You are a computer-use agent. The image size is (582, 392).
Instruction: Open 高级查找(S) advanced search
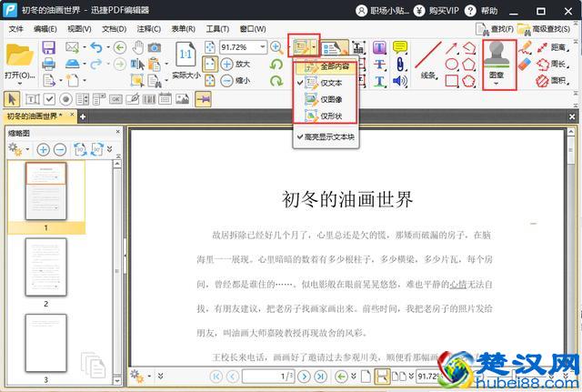point(544,29)
